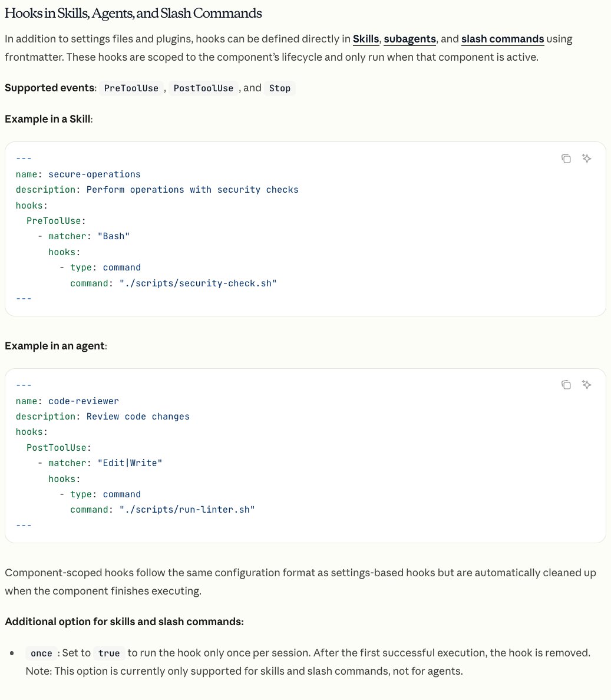This screenshot has width=611, height=700.
Task: Click 'description: Perform operations with security checks'
Action: 157,190
